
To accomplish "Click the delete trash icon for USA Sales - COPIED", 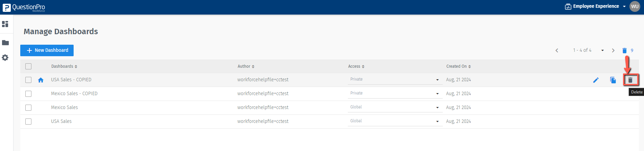I will click(630, 80).
